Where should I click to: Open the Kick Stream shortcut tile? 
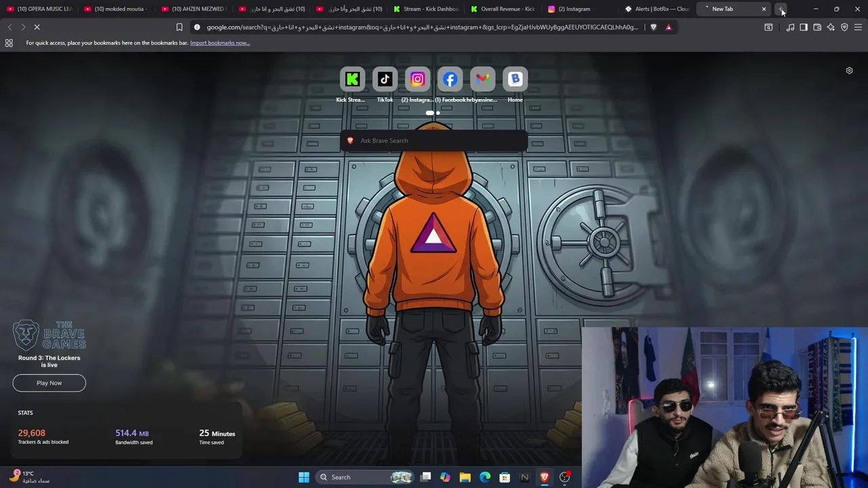[x=352, y=79]
